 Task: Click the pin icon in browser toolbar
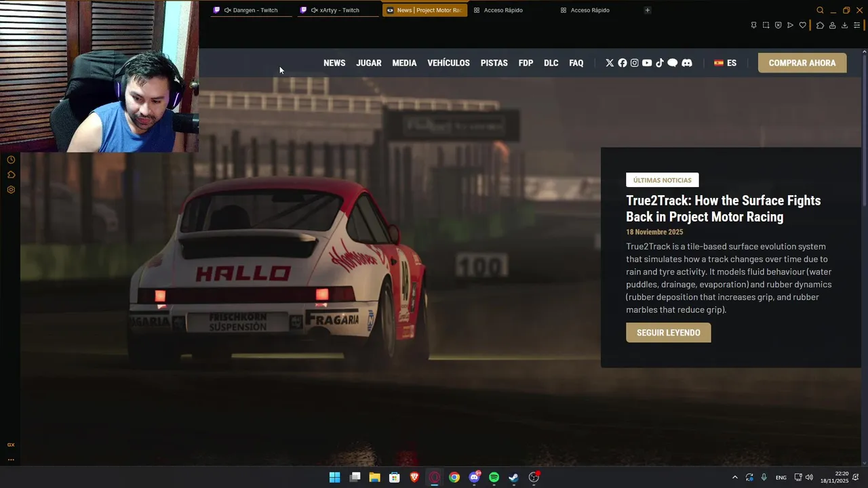tap(753, 25)
